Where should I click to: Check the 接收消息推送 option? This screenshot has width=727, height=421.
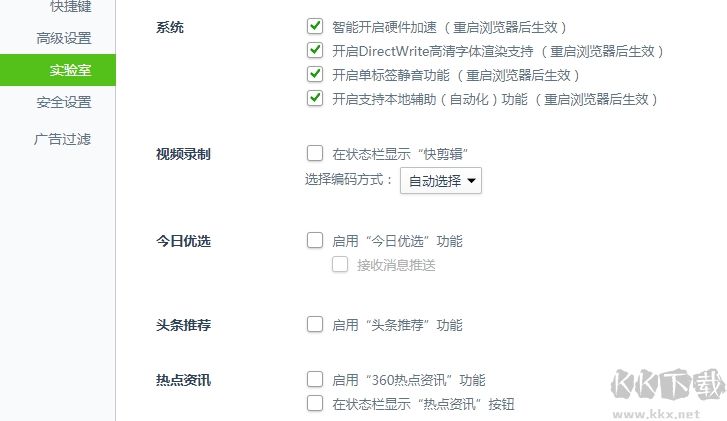click(339, 265)
